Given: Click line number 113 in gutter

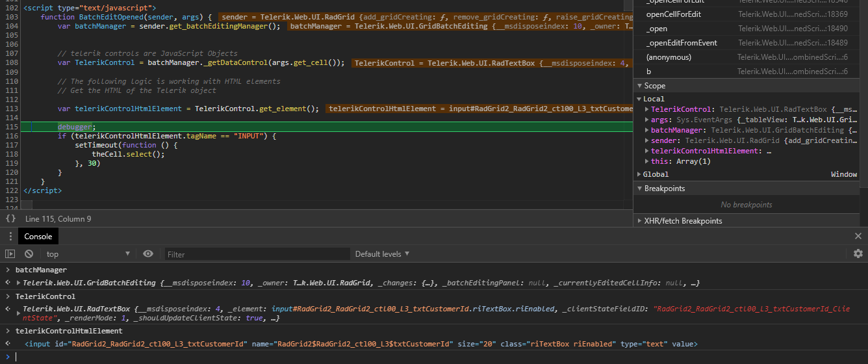Looking at the screenshot, I should pos(10,109).
